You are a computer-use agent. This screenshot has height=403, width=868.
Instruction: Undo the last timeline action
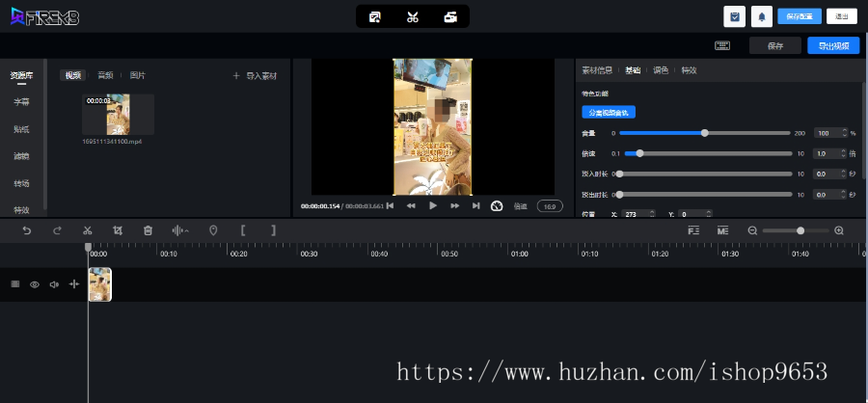[27, 230]
